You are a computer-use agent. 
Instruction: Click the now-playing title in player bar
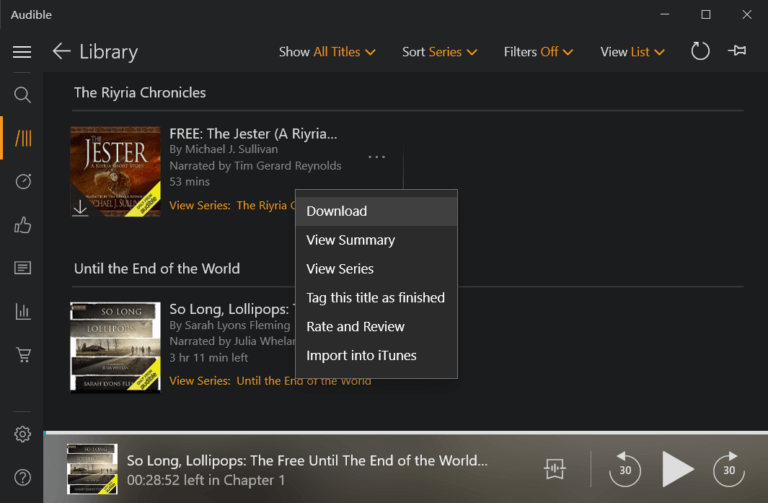tap(307, 460)
